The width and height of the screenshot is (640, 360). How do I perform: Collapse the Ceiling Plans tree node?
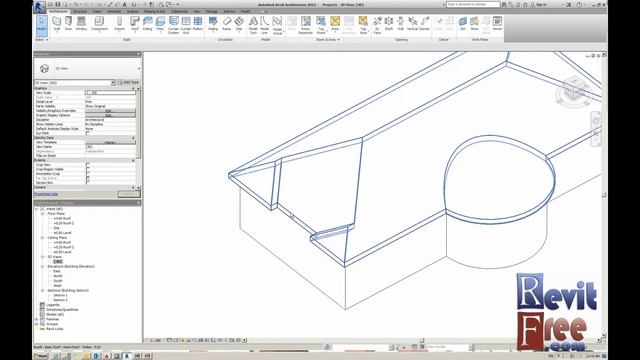(x=42, y=238)
